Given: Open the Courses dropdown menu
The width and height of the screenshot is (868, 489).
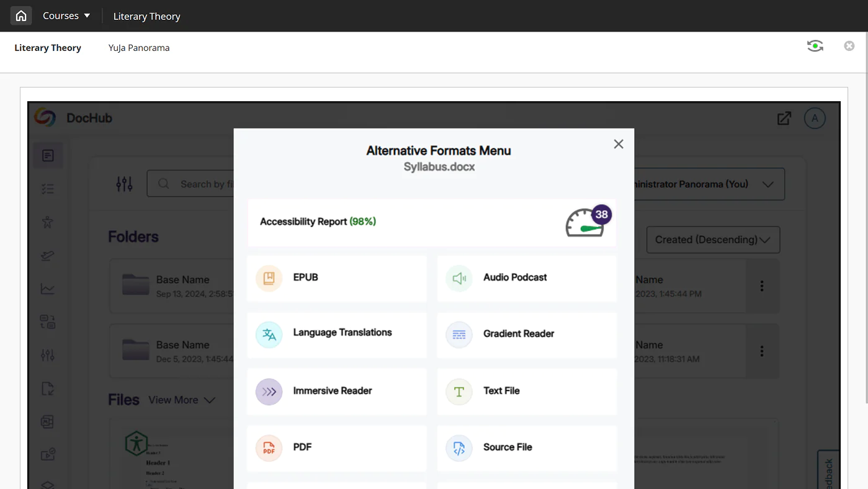Looking at the screenshot, I should [x=66, y=16].
